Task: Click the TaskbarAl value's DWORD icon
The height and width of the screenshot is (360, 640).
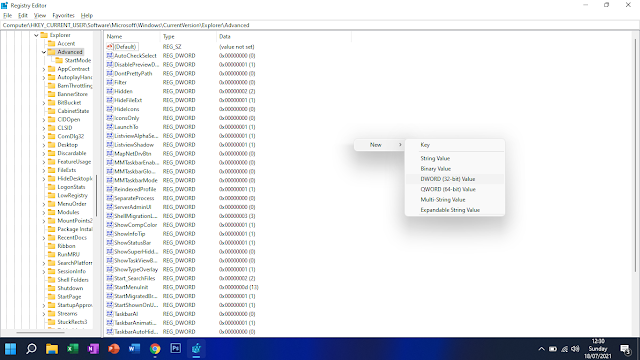Action: point(109,313)
